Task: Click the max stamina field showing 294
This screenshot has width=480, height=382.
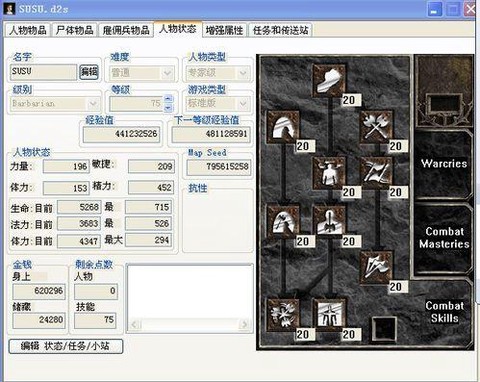Action: (x=148, y=240)
